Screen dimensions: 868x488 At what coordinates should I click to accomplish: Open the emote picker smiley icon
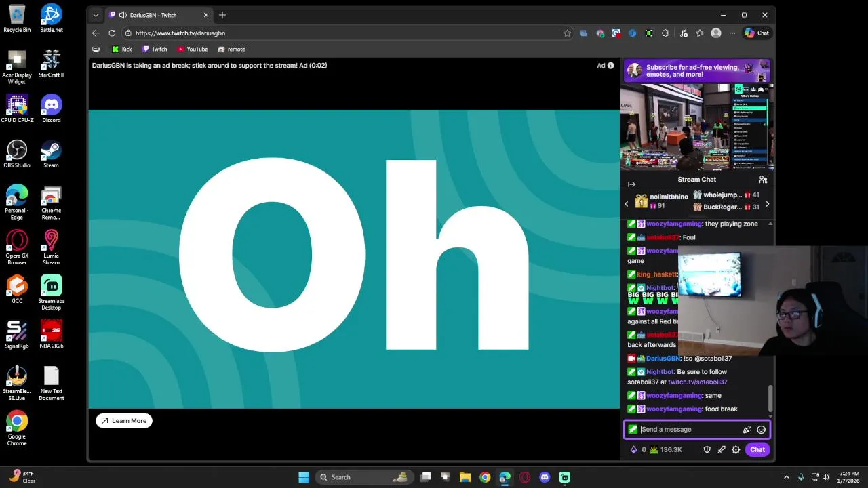761,430
